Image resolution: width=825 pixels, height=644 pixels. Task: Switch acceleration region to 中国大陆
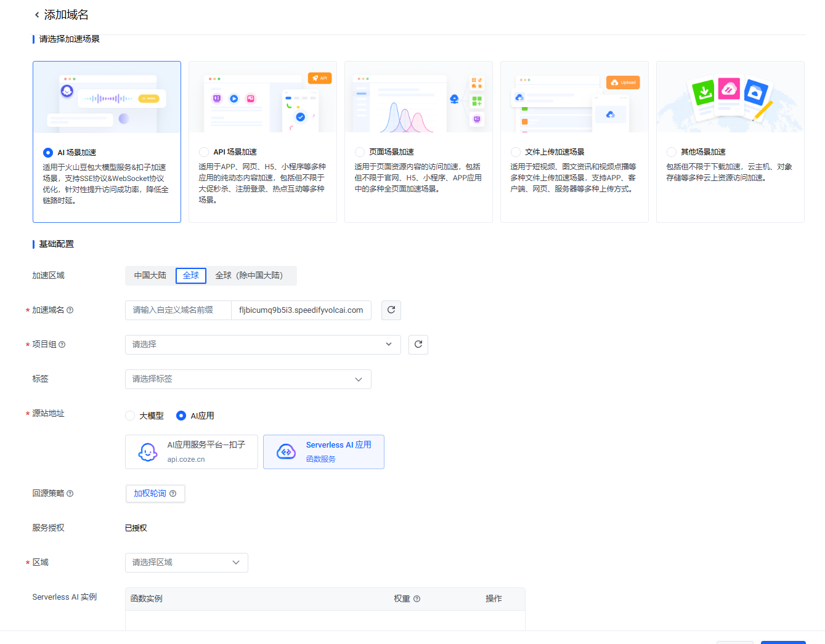[150, 276]
